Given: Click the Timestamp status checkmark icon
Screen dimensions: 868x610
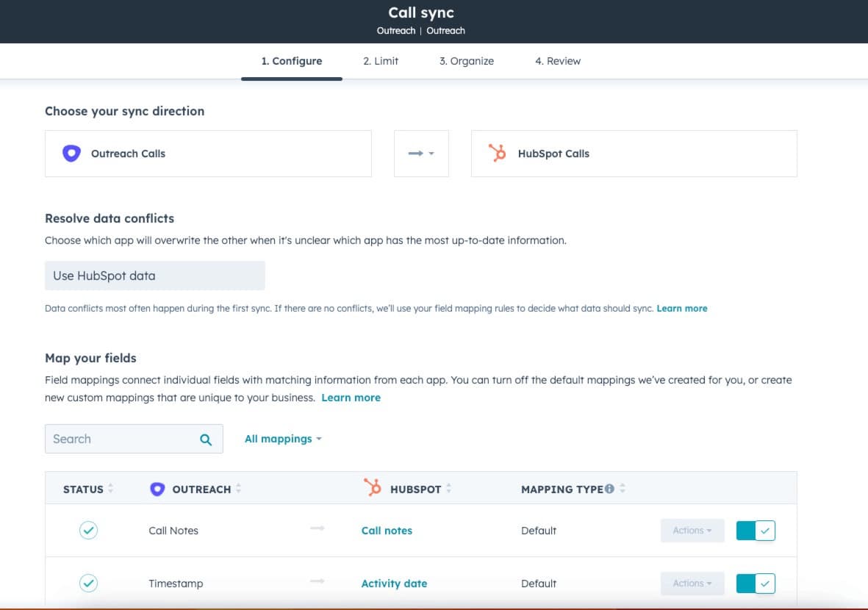Looking at the screenshot, I should 88,584.
